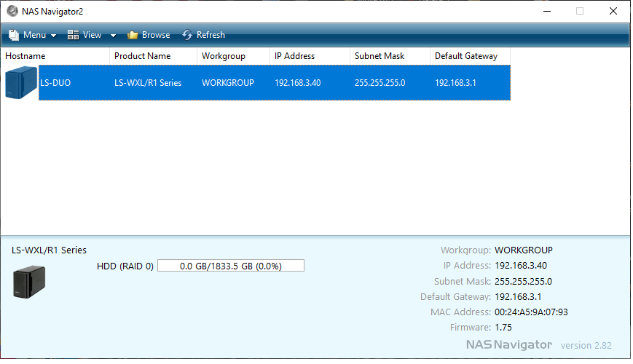Click the MAC Address value 00:24:A5:9A:07:93

[x=531, y=312]
